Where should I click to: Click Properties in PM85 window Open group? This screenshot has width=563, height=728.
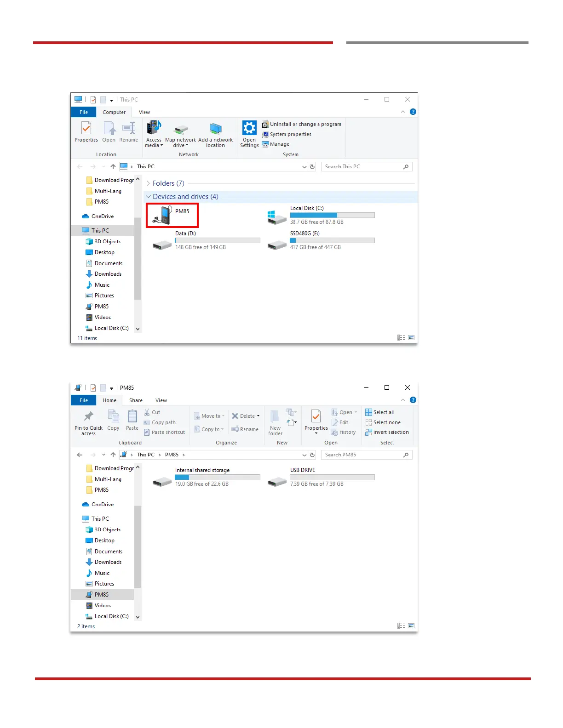click(x=316, y=421)
